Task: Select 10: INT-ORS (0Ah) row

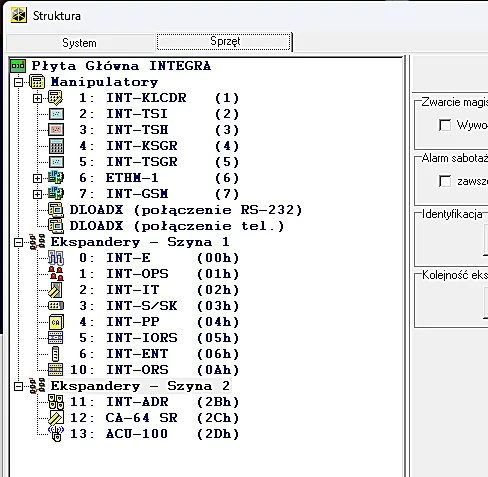Action: click(x=154, y=370)
